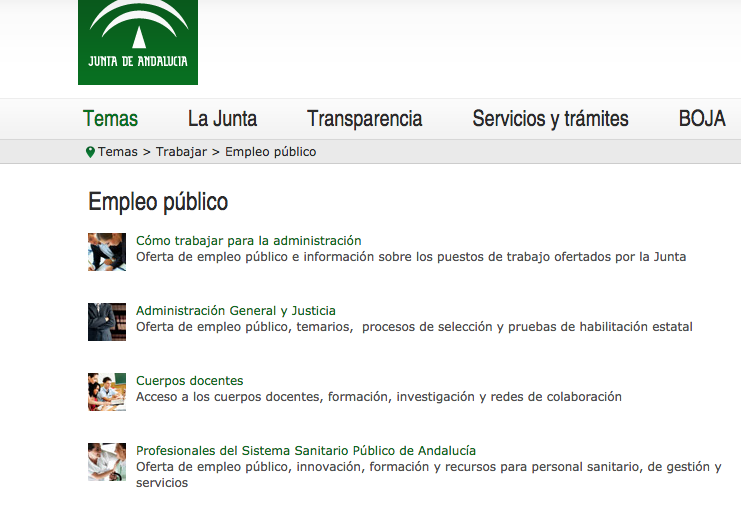Go to the Transparencia section
741x514 pixels.
pyautogui.click(x=364, y=119)
